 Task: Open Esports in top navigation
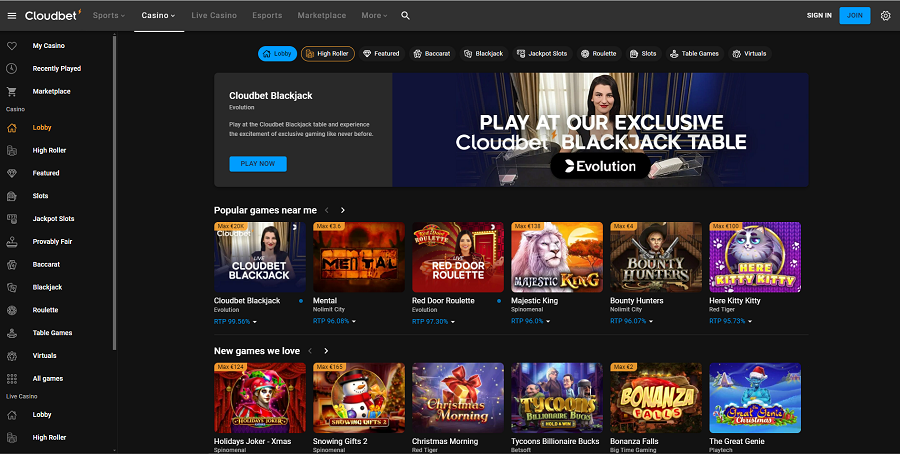tap(267, 15)
